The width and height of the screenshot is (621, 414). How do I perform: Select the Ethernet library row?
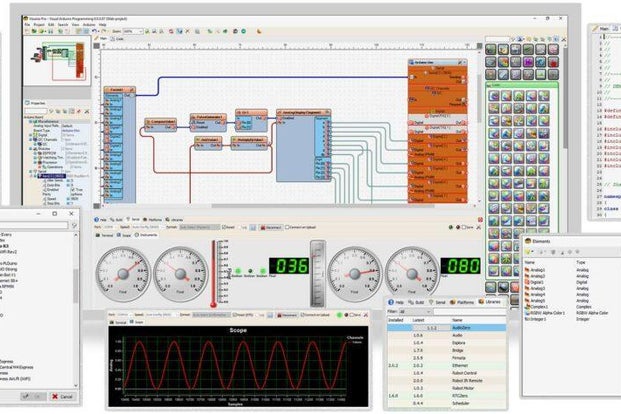pyautogui.click(x=446, y=366)
